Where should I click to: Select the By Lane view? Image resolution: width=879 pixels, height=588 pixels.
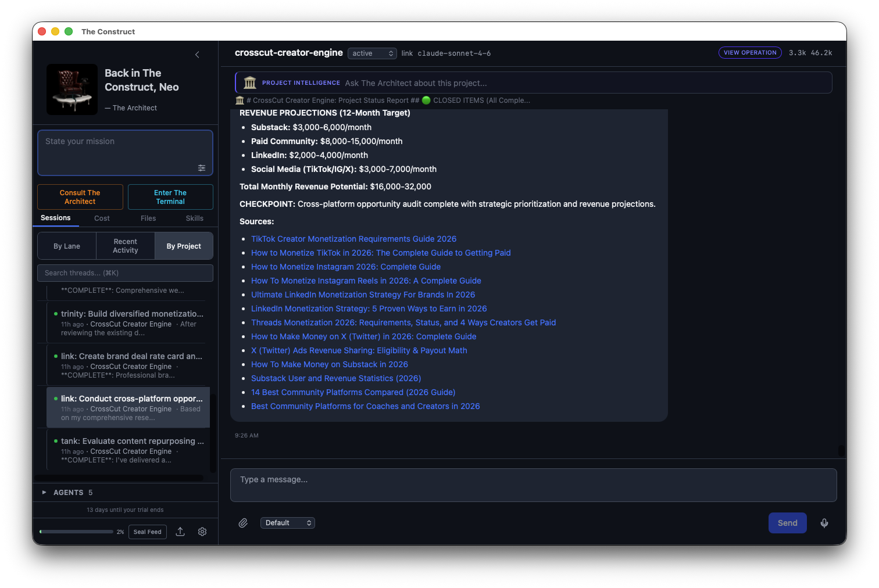67,246
